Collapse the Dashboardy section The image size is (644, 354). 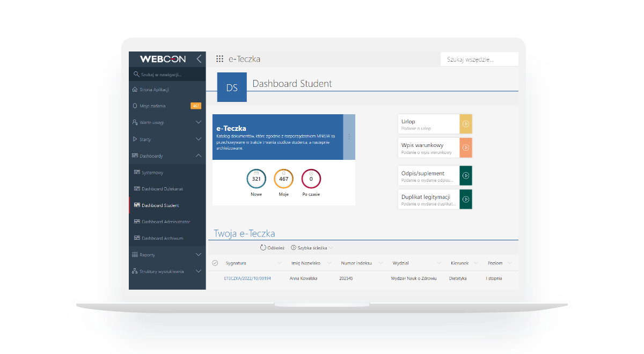pyautogui.click(x=198, y=156)
